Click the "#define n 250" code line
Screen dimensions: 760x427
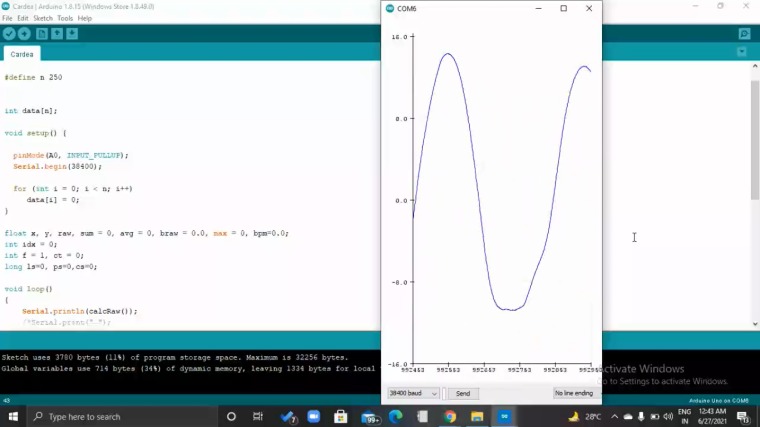point(33,77)
